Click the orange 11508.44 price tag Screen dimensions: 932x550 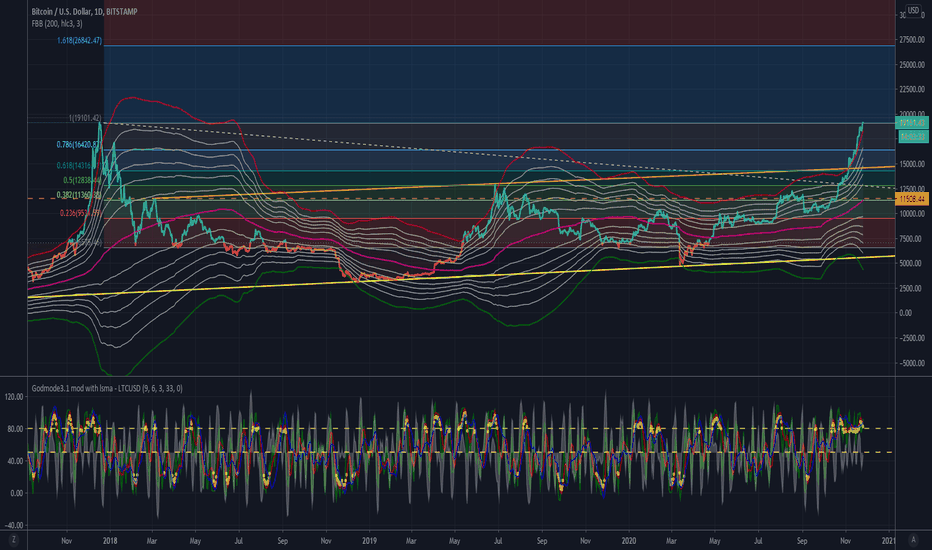point(913,199)
